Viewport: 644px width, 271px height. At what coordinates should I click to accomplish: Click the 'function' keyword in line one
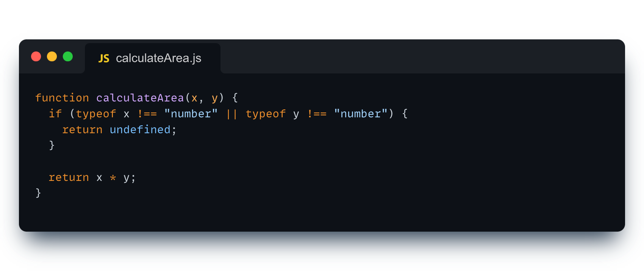tap(62, 98)
